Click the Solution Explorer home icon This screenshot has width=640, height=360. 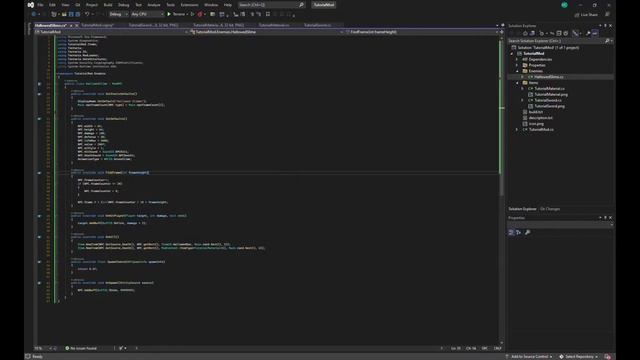tap(525, 33)
